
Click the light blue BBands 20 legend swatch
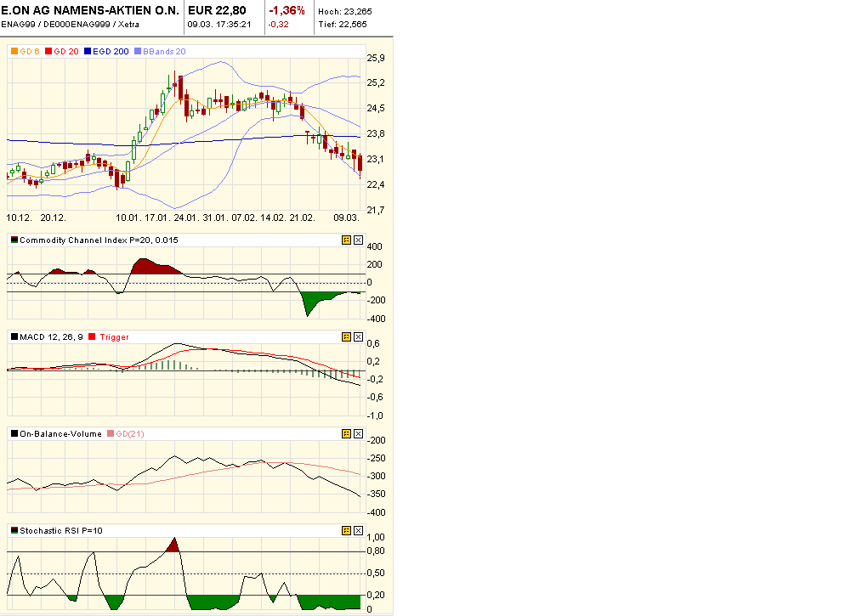(138, 51)
